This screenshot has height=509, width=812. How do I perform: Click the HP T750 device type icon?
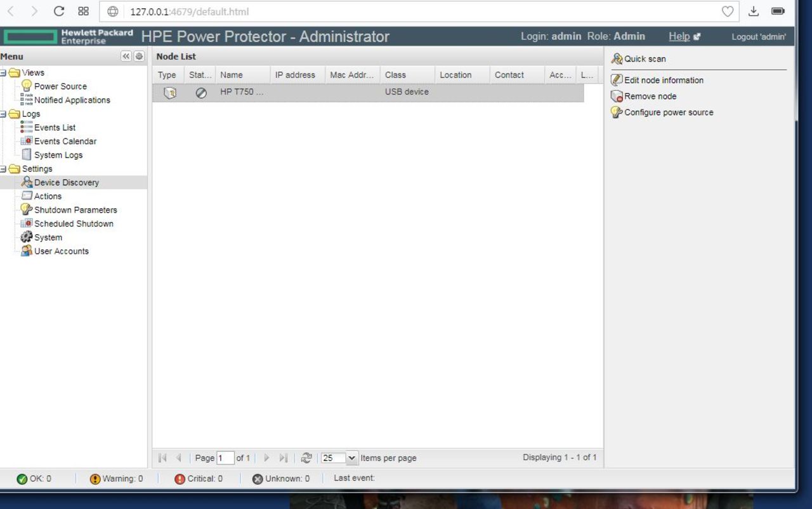click(x=169, y=93)
